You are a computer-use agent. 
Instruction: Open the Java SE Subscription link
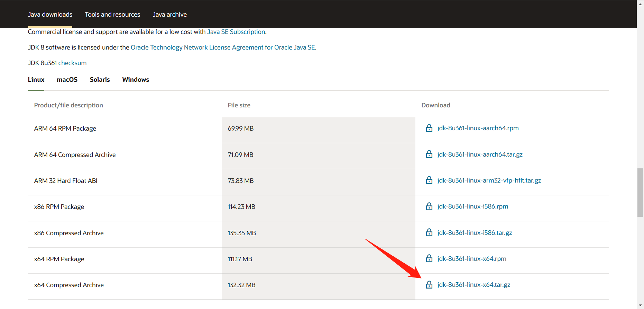[x=236, y=32]
